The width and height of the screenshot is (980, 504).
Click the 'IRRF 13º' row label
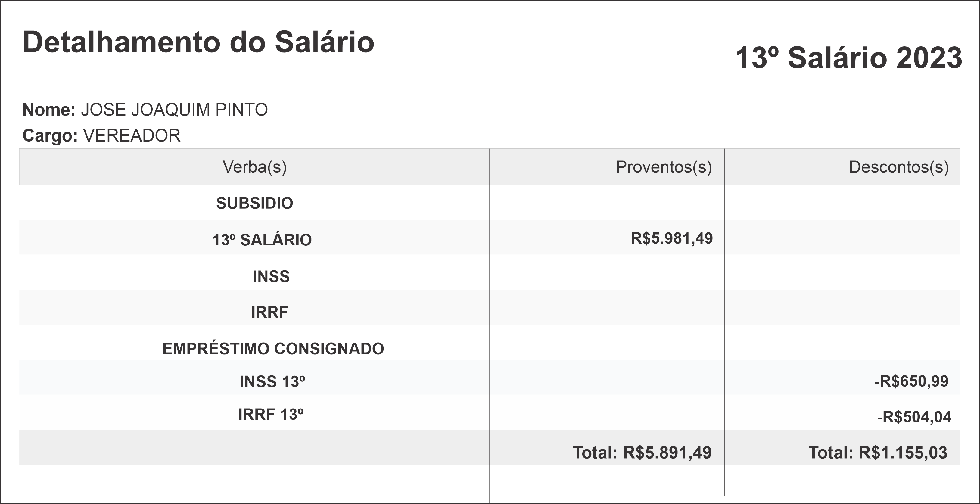(x=270, y=415)
